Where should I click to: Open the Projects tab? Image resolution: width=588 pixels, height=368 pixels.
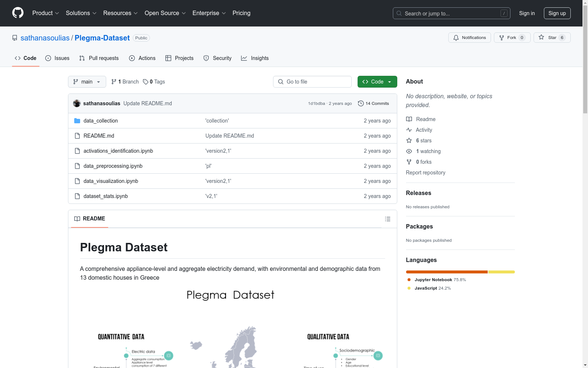tap(179, 58)
